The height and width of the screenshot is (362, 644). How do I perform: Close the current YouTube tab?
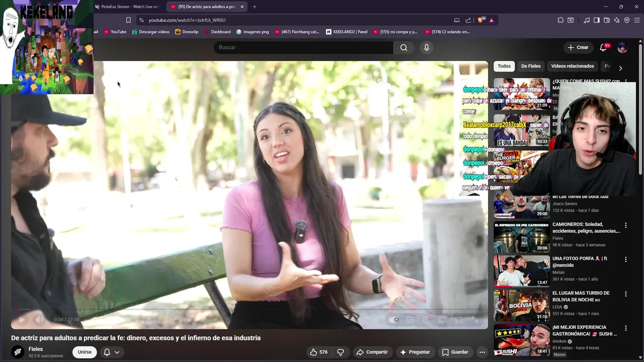[242, 7]
